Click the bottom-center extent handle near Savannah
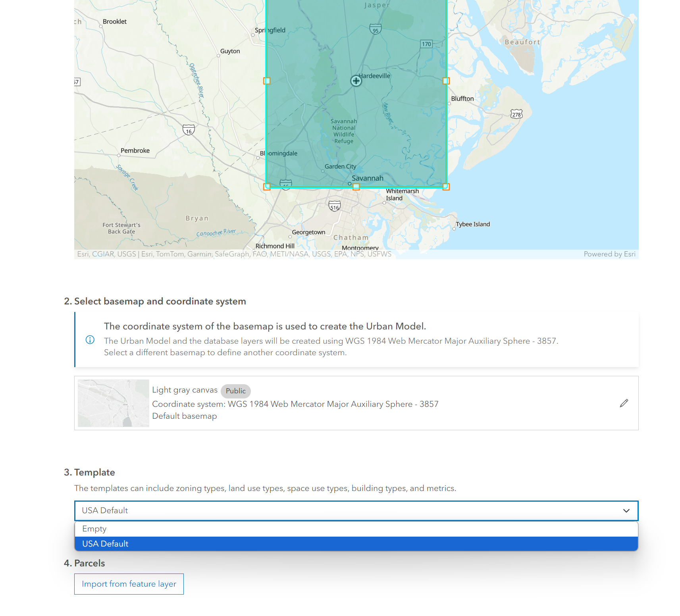Image resolution: width=680 pixels, height=616 pixels. pos(356,186)
